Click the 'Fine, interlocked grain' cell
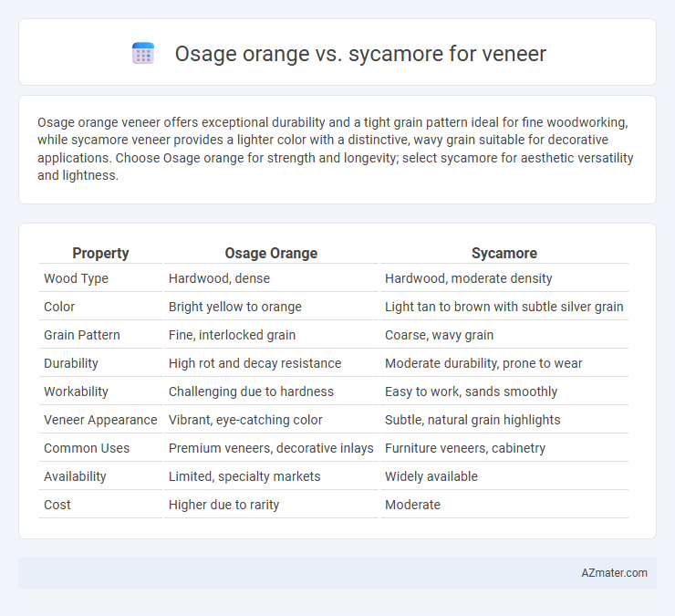This screenshot has width=675, height=616. tap(232, 335)
